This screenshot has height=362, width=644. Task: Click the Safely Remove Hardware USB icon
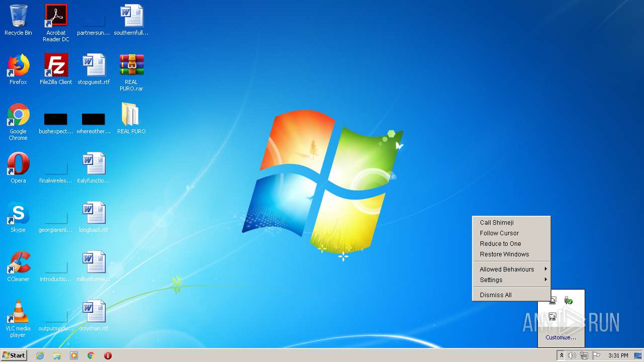point(569,301)
